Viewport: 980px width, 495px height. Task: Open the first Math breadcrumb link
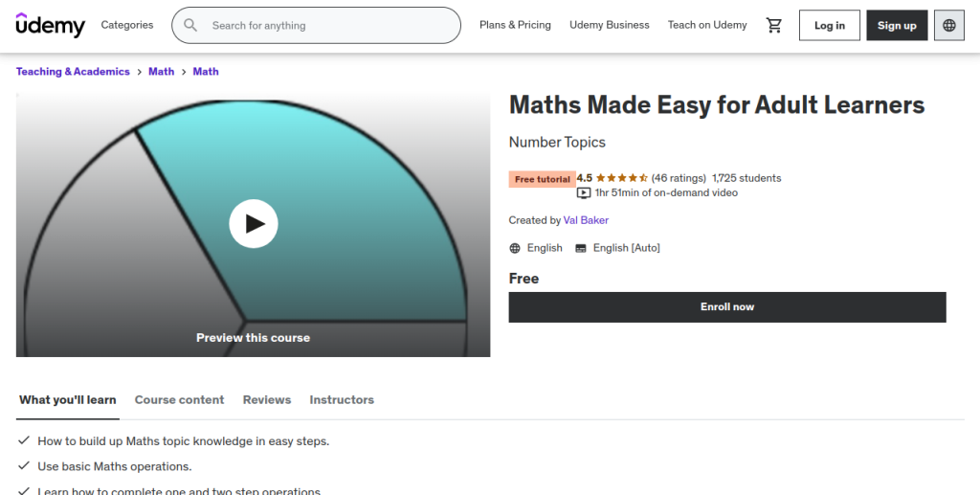pos(161,71)
